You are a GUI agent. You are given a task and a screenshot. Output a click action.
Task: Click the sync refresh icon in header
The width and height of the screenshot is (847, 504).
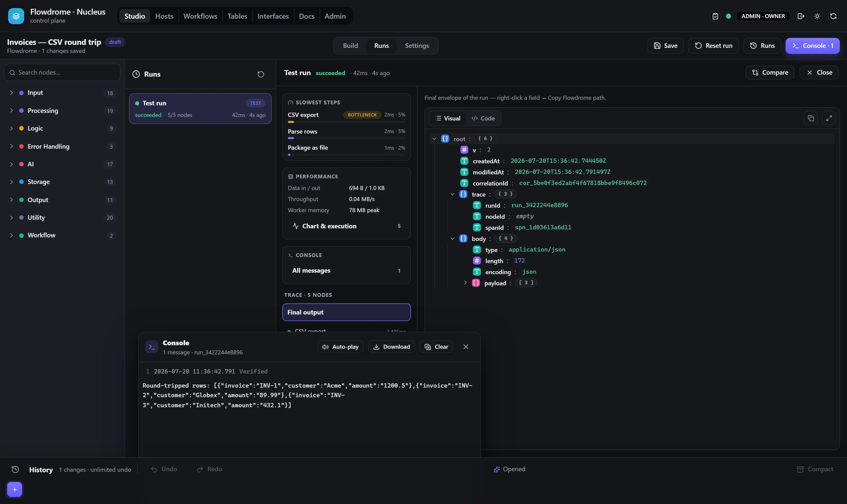coord(833,16)
